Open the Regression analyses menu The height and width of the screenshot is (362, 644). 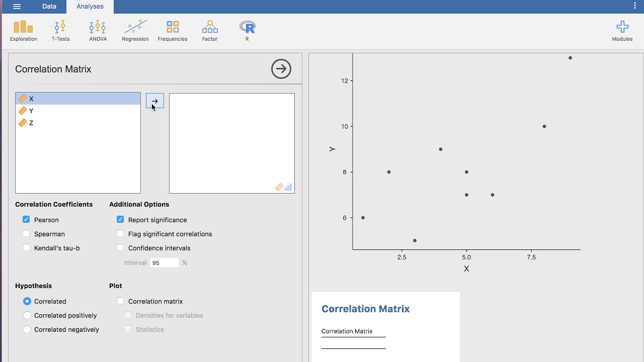[135, 31]
